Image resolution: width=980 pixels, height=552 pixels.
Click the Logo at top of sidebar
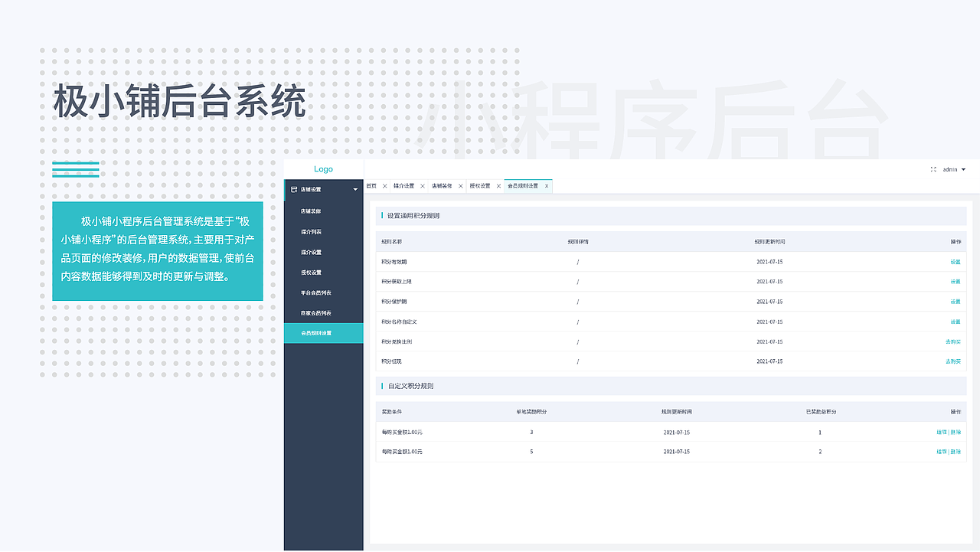point(323,168)
